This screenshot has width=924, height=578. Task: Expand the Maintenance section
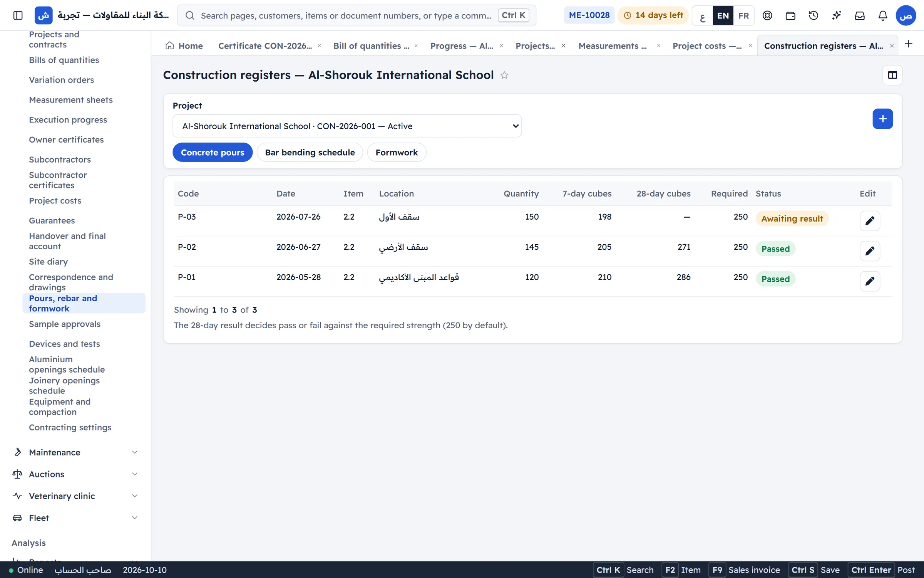(75, 452)
